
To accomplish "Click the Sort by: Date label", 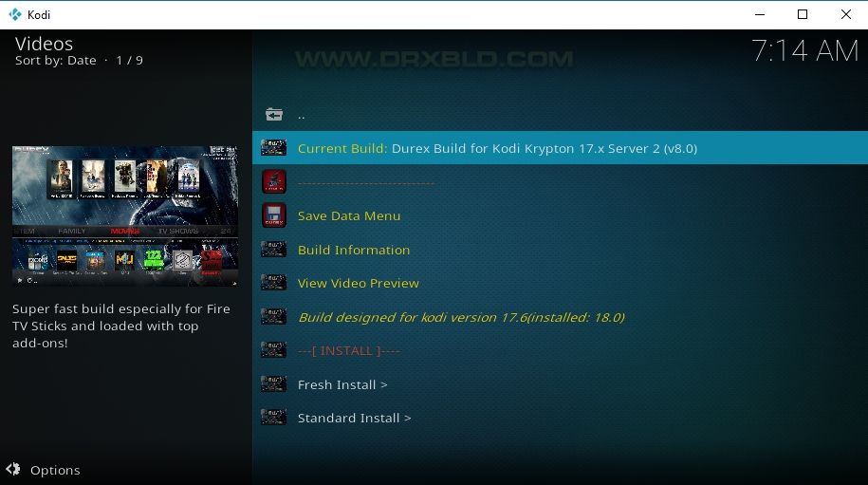I will click(55, 61).
